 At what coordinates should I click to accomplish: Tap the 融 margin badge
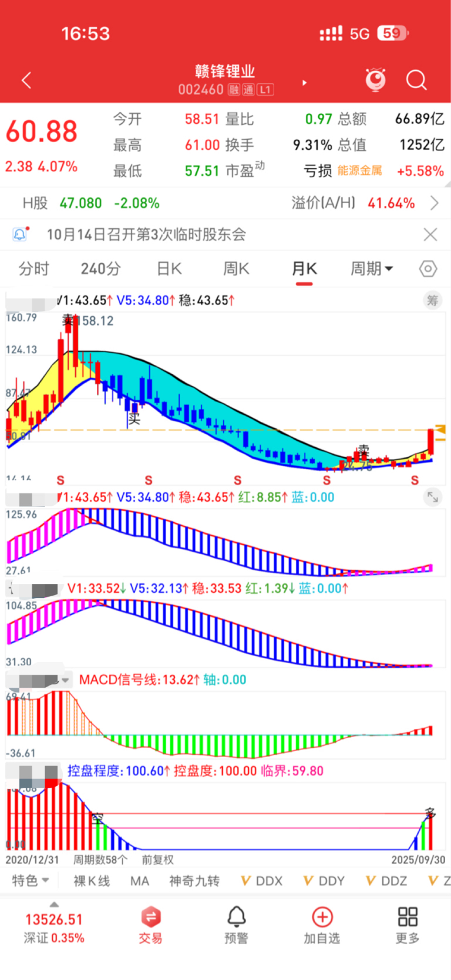click(x=234, y=90)
